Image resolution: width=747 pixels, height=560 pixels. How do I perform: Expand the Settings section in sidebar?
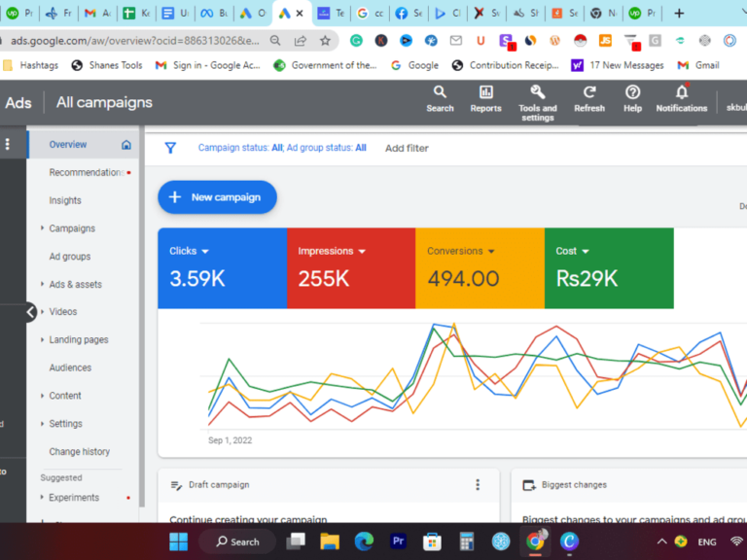[x=42, y=424]
